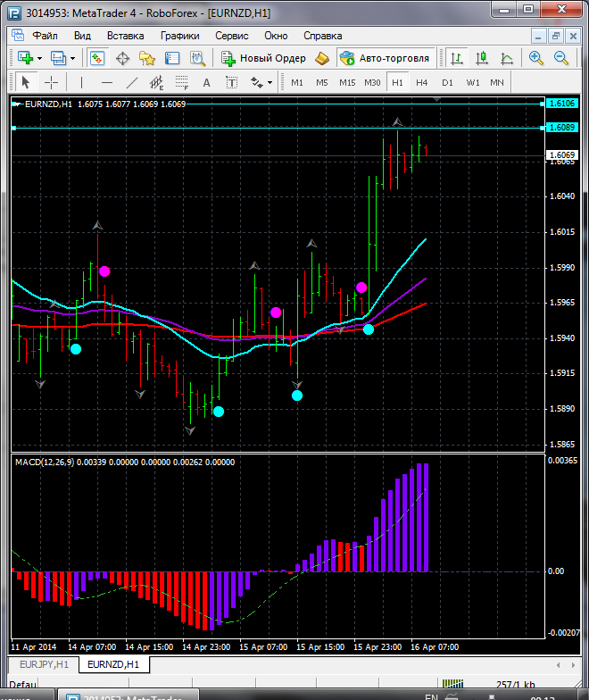
Task: Select the trendline drawing tool
Action: pos(132,82)
